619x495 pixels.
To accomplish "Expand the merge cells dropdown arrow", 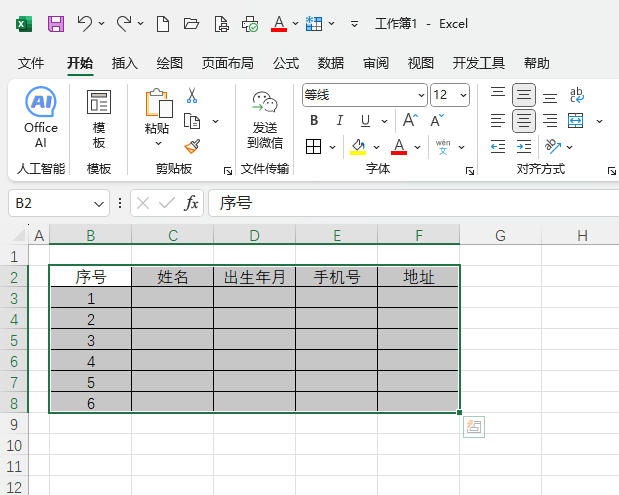I will click(x=599, y=121).
